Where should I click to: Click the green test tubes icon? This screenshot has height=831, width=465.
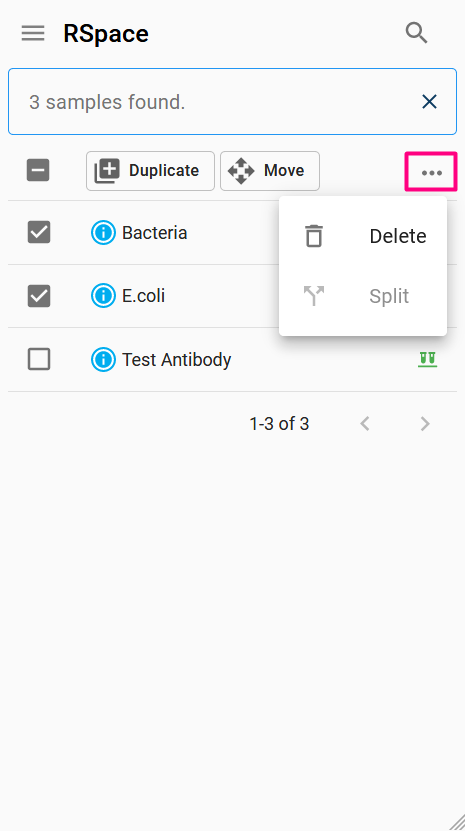point(427,360)
